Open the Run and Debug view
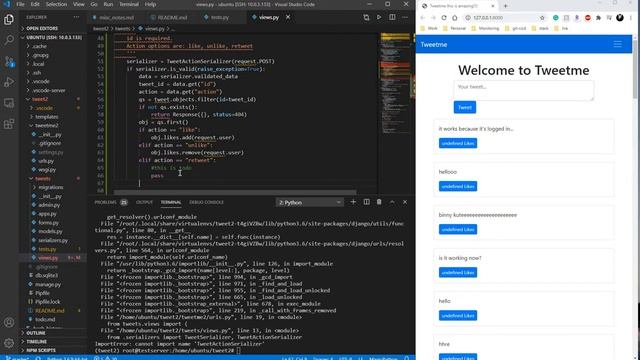The width and height of the screenshot is (640, 360). pos(9,82)
